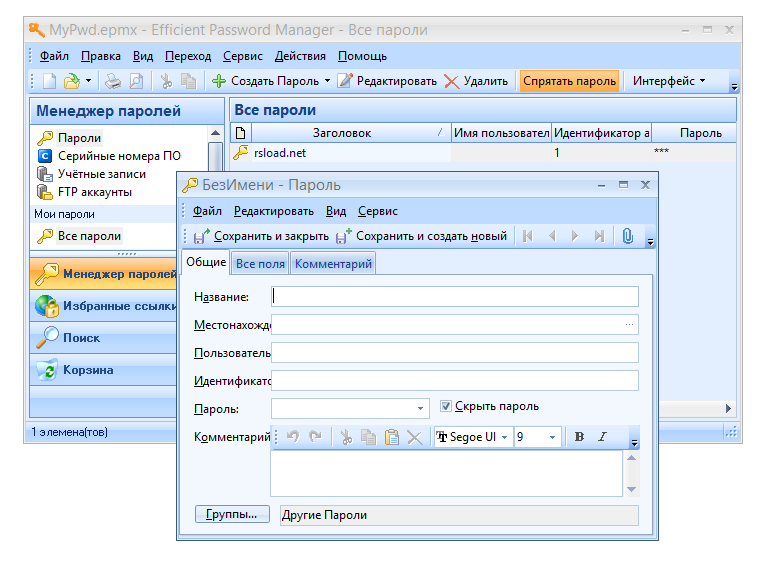
Task: Open the font size 9 dropdown
Action: point(552,437)
